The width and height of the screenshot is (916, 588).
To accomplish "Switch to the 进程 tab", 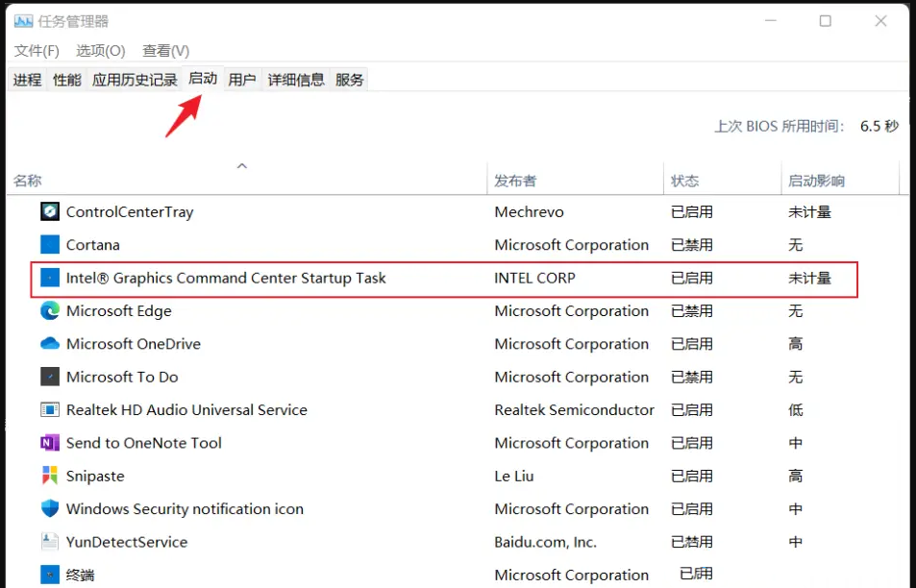I will coord(28,80).
